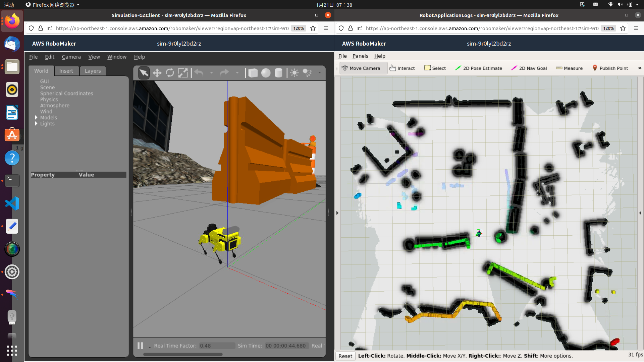Click the Gazebo bottom horizontal scrollbar
Viewport: 644px width, 362px height.
(x=183, y=354)
